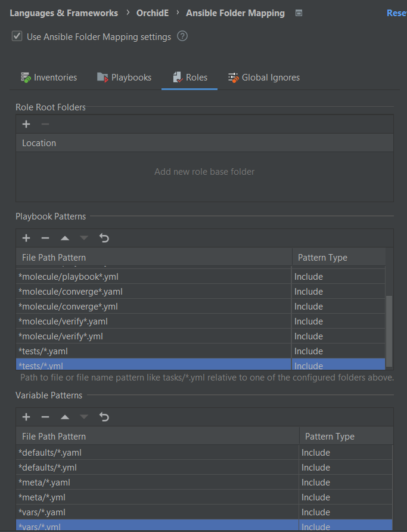Remove Role Root Folder with minus icon
Image resolution: width=407 pixels, height=532 pixels.
point(45,124)
